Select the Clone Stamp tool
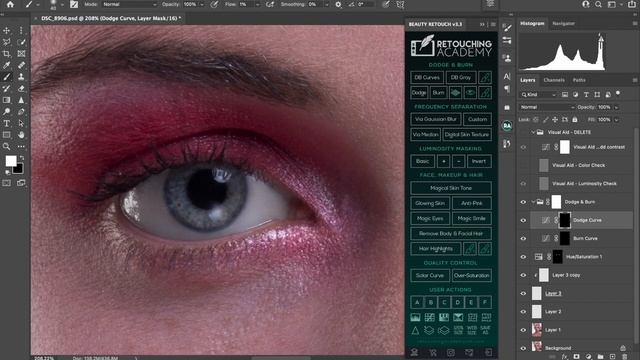This screenshot has width=640, height=360. click(21, 77)
